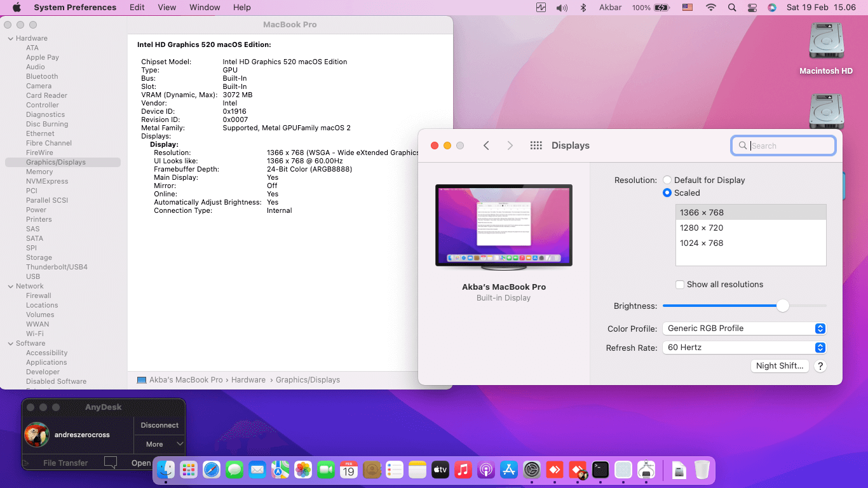Launch FaceTime from the Dock
Image resolution: width=868 pixels, height=488 pixels.
pyautogui.click(x=326, y=470)
